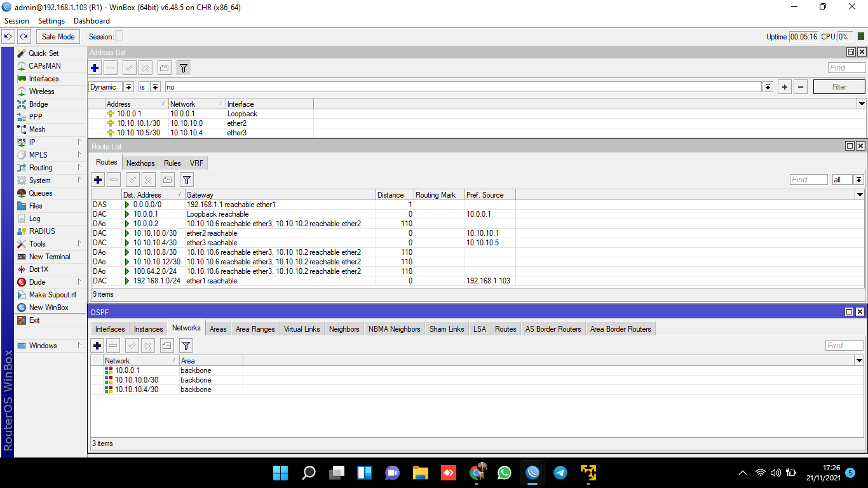The image size is (868, 488).
Task: Switch to the Nexthops tab in Route List
Action: tap(140, 163)
